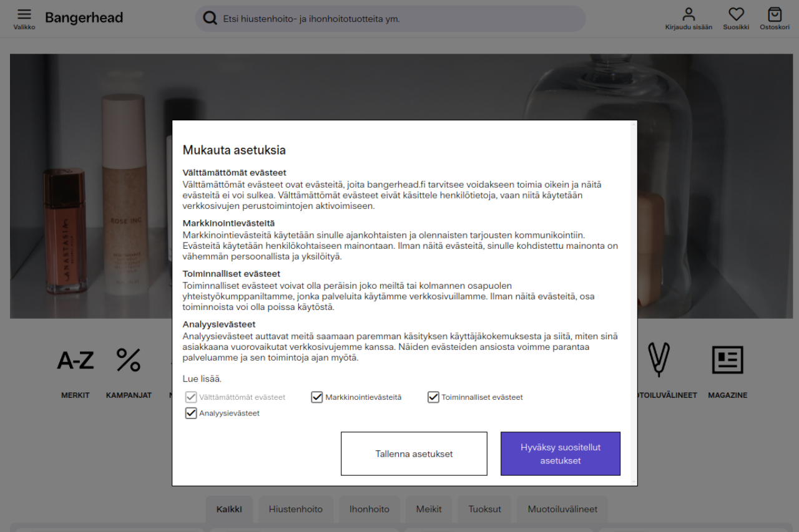Open the Suosikki heart icon
This screenshot has height=532, width=799.
(x=736, y=19)
